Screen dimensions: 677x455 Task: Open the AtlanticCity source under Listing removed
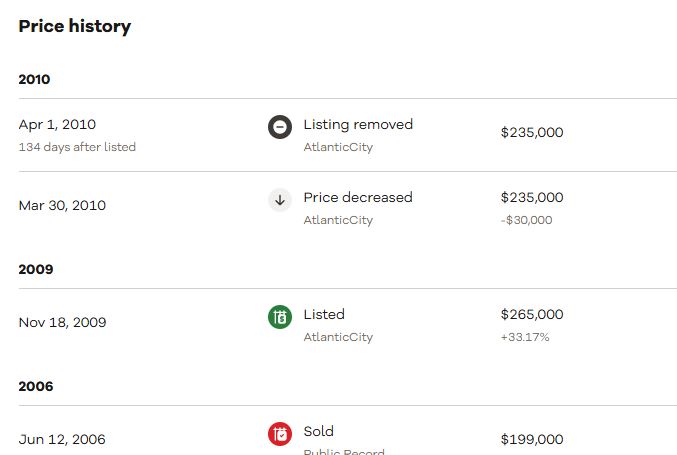click(338, 147)
